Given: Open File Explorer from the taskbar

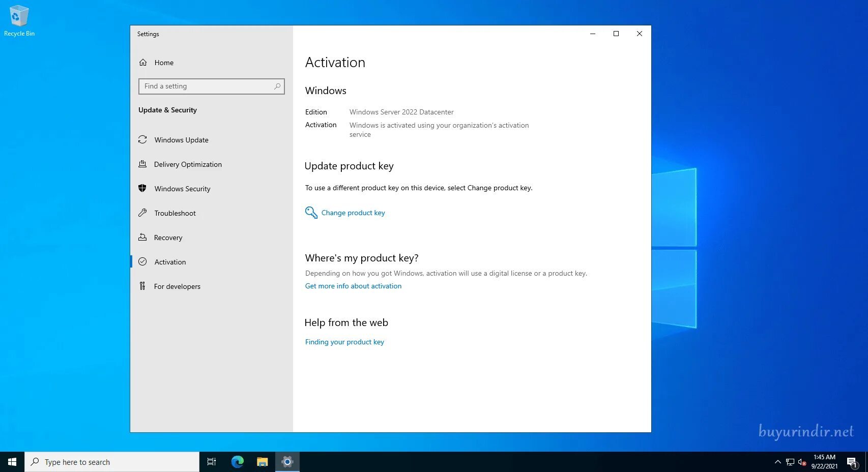Looking at the screenshot, I should [262, 462].
